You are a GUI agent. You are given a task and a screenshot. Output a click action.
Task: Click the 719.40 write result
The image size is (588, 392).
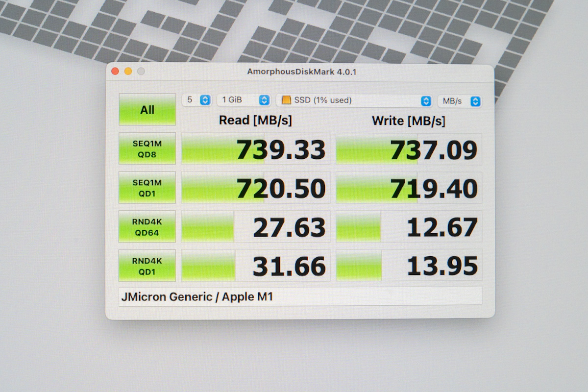pos(409,188)
